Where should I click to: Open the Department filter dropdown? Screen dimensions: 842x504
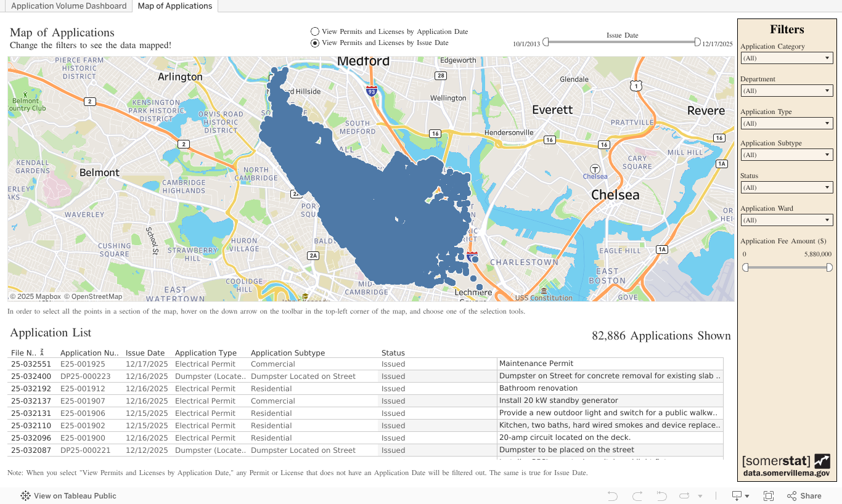(787, 91)
